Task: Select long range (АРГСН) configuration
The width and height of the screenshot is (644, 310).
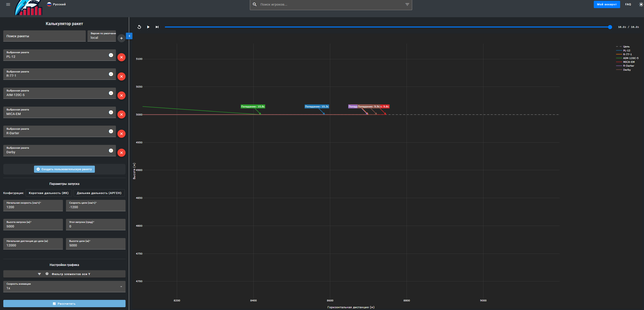Action: pyautogui.click(x=99, y=193)
